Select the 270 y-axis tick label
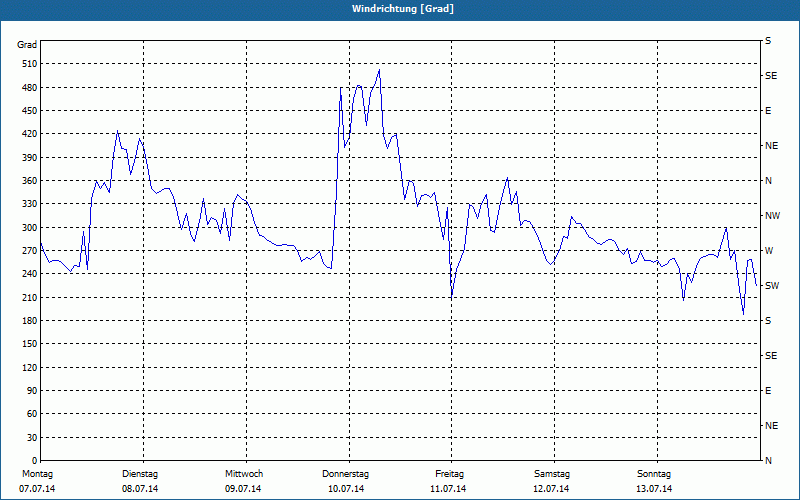The height and width of the screenshot is (500, 800). point(30,251)
